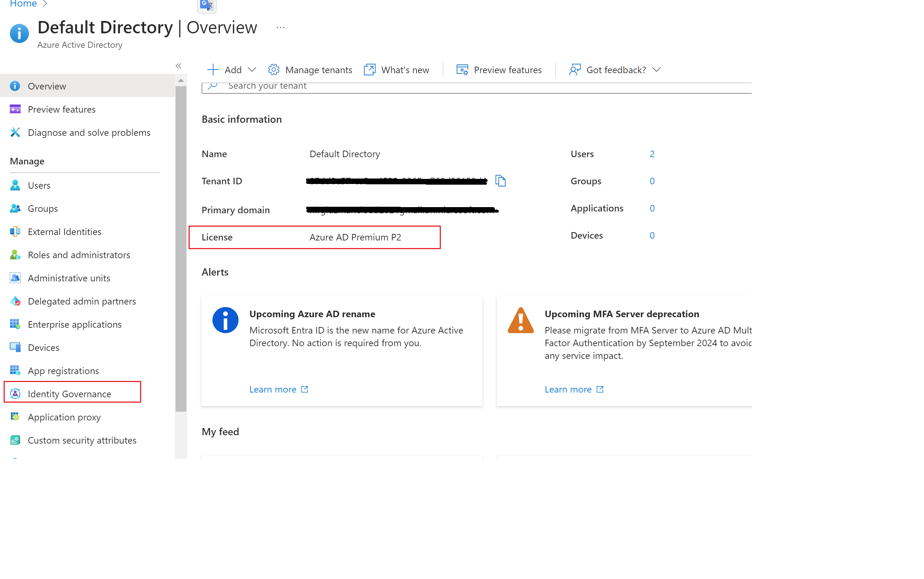
Task: Click the Groups icon in sidebar
Action: click(x=15, y=208)
